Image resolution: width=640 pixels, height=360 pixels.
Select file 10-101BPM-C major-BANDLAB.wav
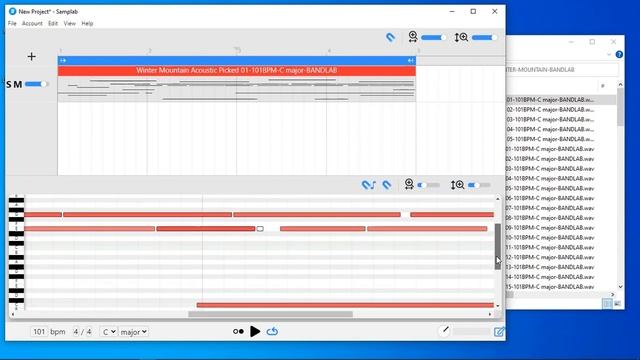click(550, 237)
